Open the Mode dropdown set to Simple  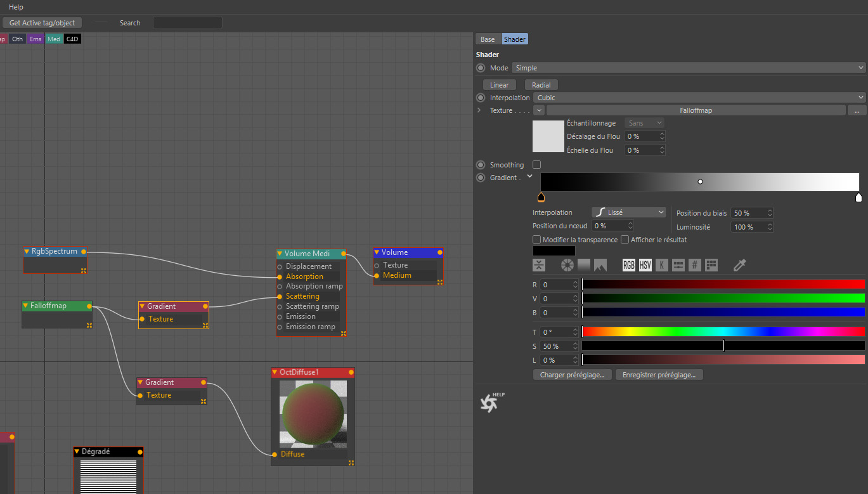click(689, 68)
